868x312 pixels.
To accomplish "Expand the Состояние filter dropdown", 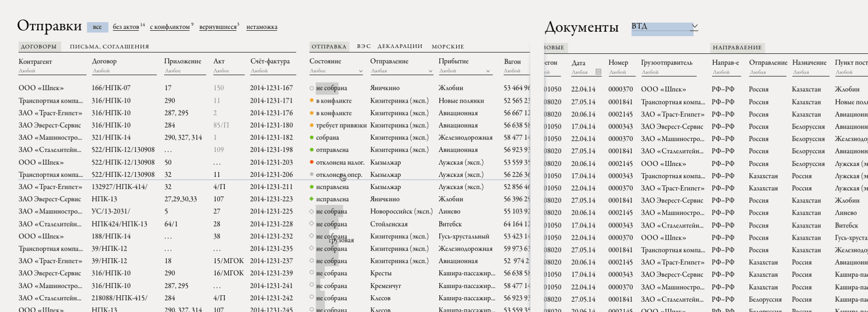I will [x=360, y=71].
